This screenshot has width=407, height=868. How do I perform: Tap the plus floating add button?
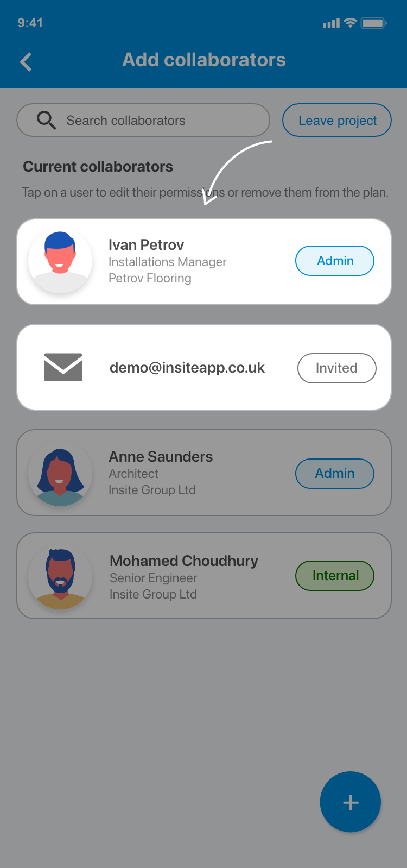[351, 802]
